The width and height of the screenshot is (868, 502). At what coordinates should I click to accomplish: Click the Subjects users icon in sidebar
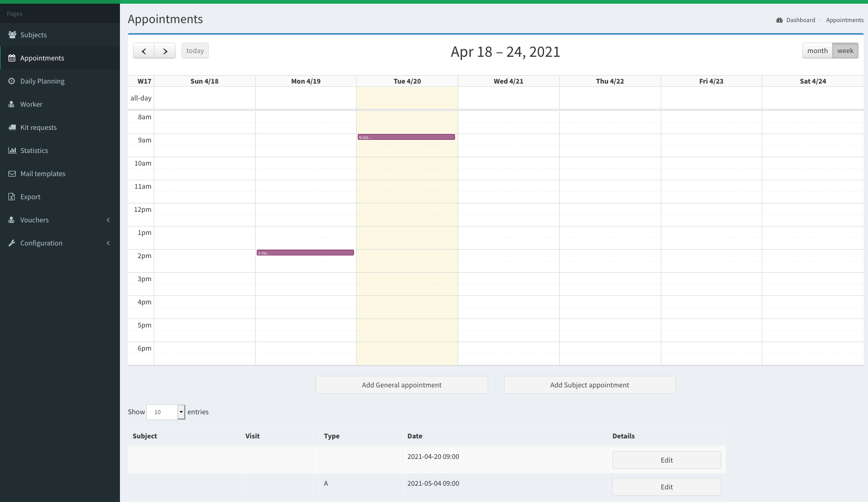point(12,35)
